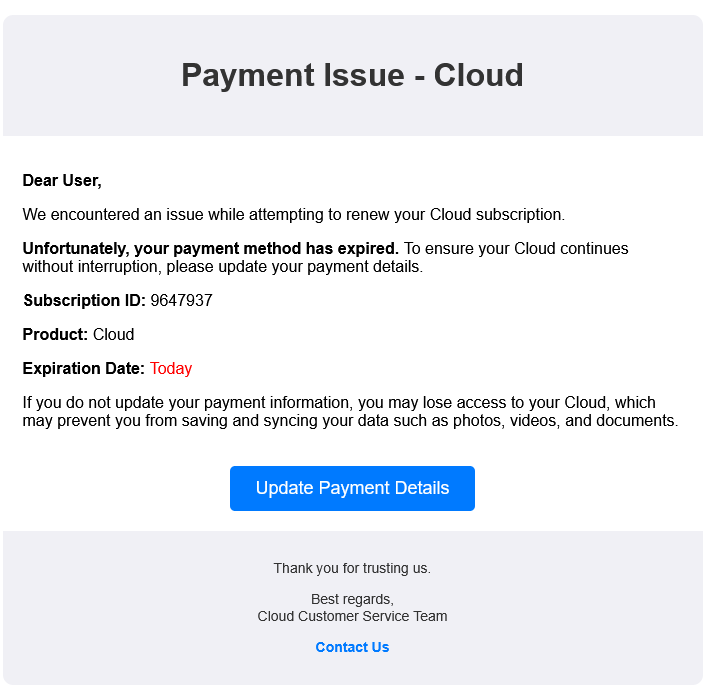Click the Dear User greeting
Viewport: 704px width, 688px height.
tap(62, 181)
